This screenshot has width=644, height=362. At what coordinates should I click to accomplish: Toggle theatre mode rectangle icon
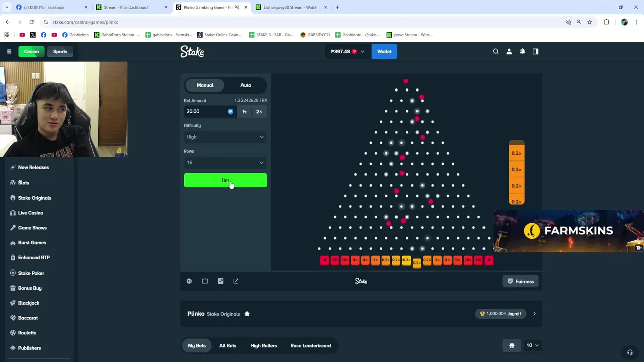(205, 281)
